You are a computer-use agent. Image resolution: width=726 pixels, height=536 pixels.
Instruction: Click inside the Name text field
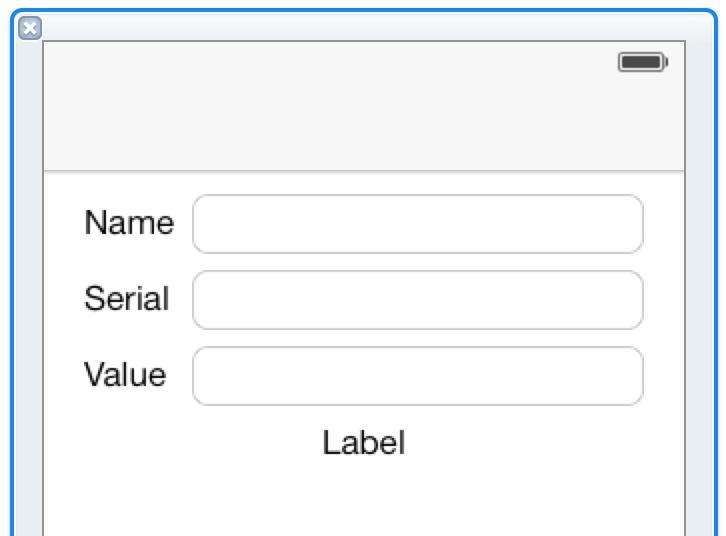pyautogui.click(x=418, y=224)
